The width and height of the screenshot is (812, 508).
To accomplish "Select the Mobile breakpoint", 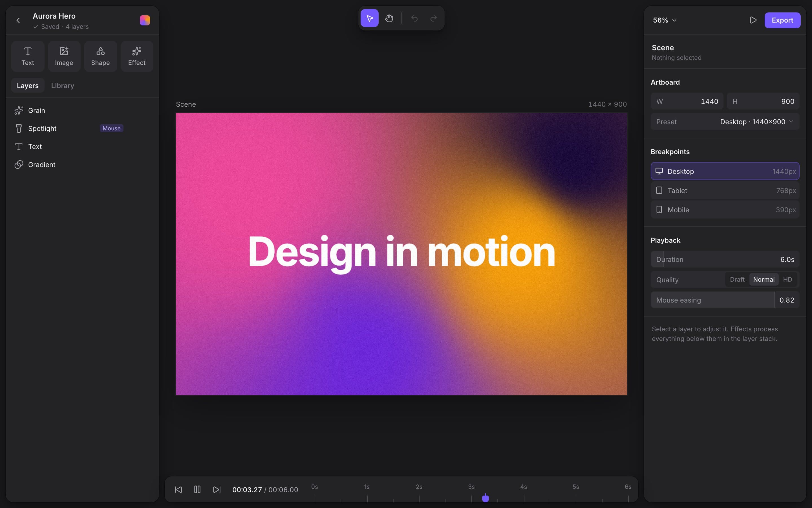I will pos(725,210).
